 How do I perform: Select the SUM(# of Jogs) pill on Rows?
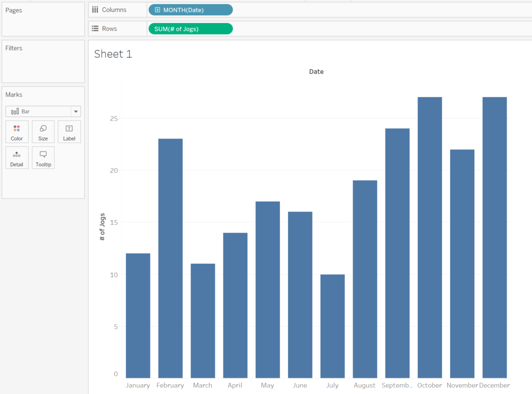coord(190,28)
